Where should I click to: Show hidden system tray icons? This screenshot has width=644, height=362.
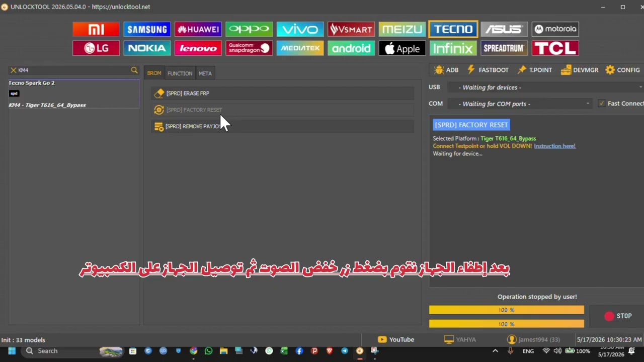(x=495, y=351)
